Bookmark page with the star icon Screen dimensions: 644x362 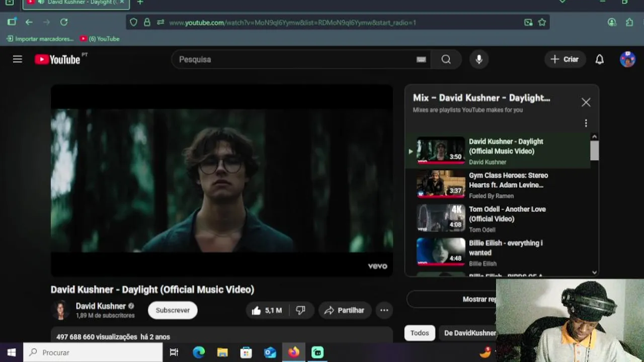pyautogui.click(x=542, y=22)
